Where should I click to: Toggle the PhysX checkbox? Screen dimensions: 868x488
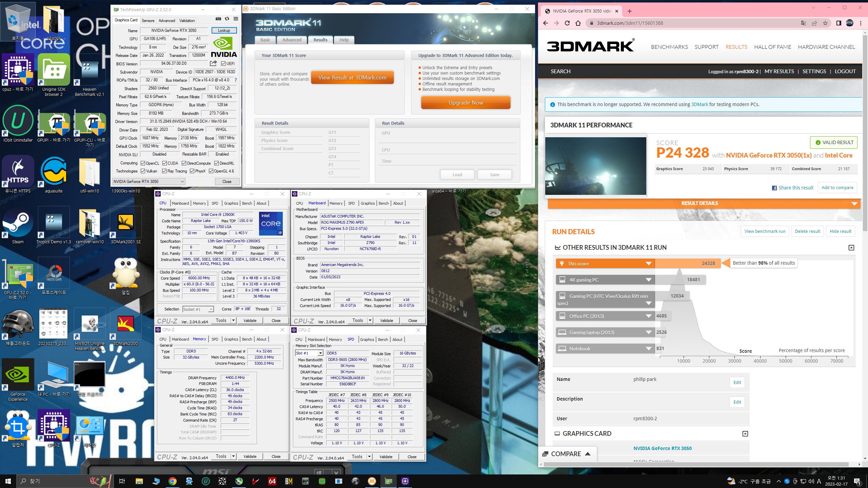click(192, 171)
